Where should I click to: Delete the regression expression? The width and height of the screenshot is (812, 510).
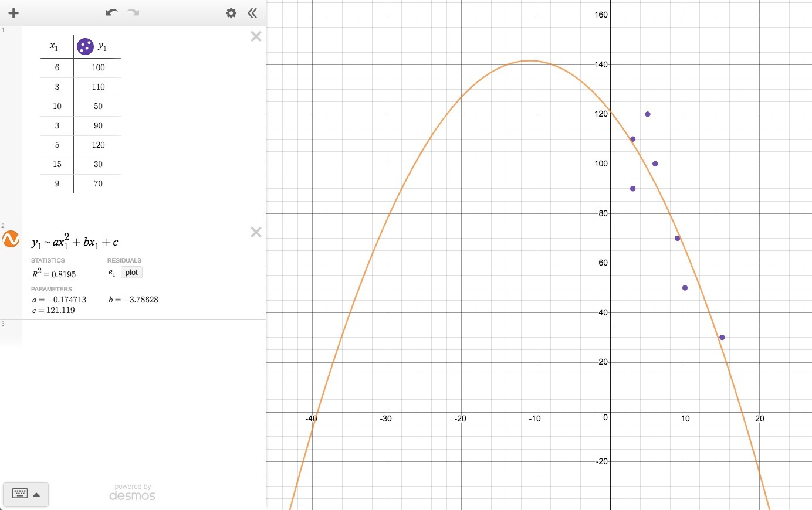(256, 232)
